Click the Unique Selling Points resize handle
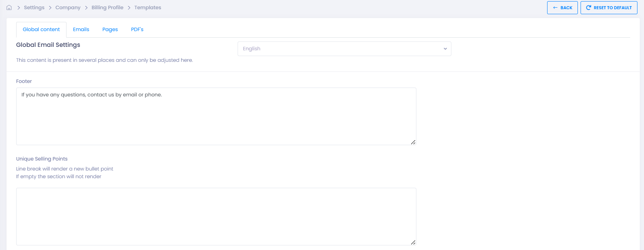This screenshot has height=250, width=644. [x=413, y=242]
